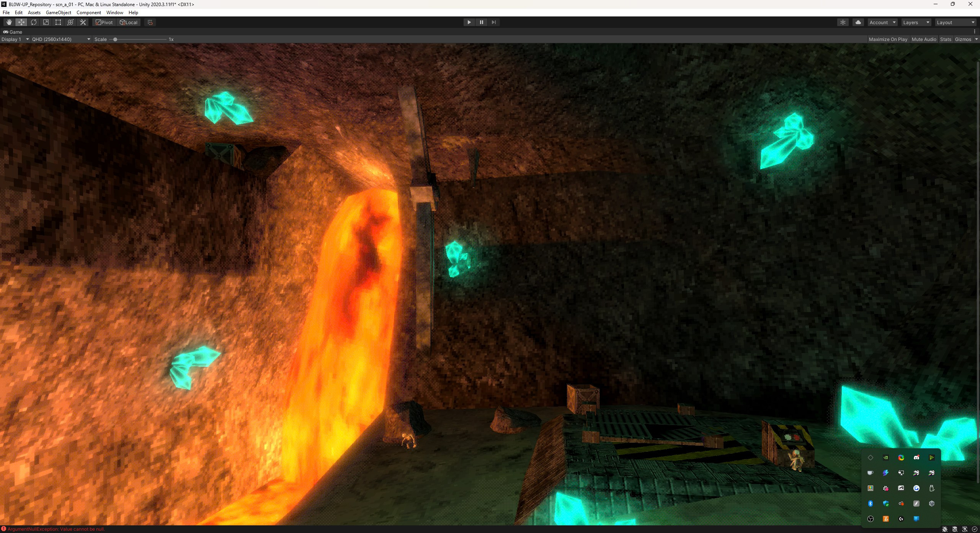
Task: Open OBS Studio from the system tray
Action: [871, 519]
